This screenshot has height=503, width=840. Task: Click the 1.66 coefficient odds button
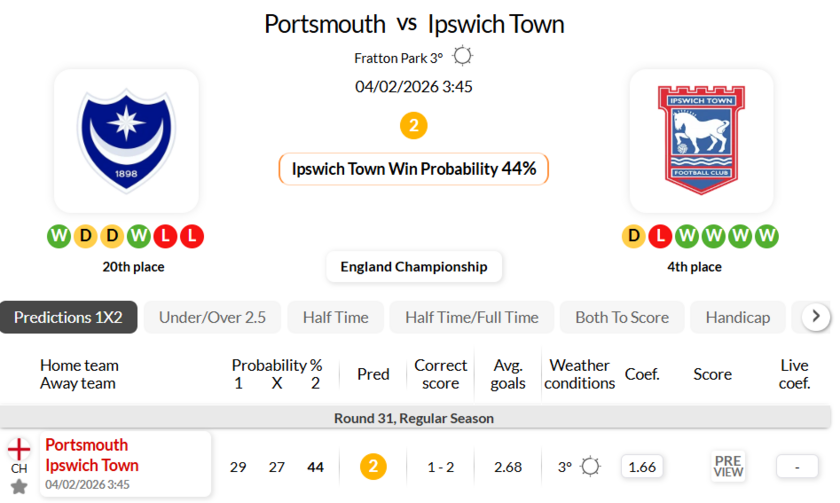click(x=642, y=466)
